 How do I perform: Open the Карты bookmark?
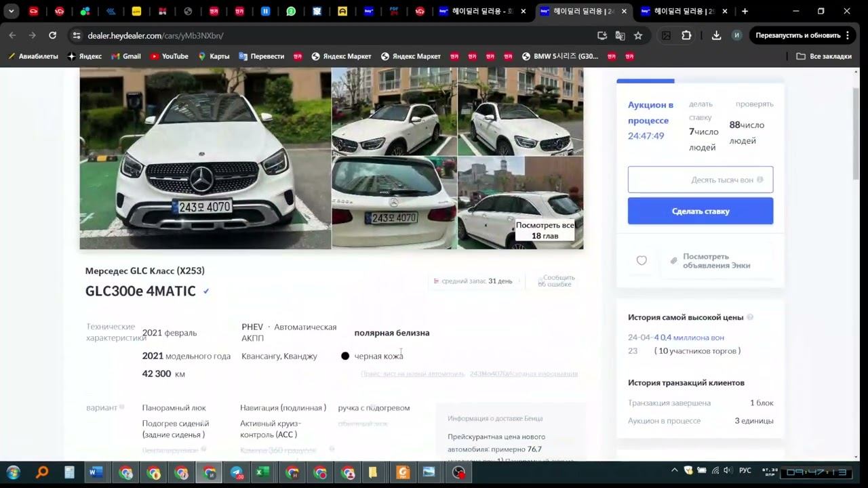(x=214, y=56)
